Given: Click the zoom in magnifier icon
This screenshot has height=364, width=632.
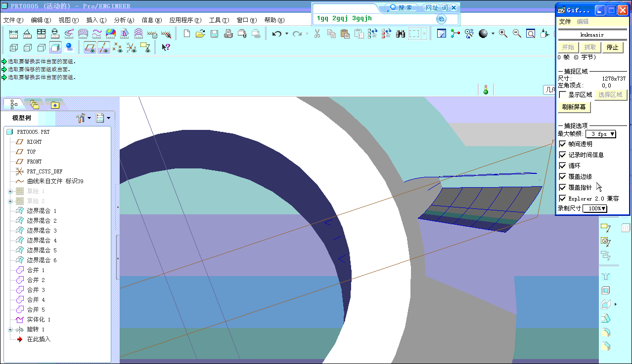Looking at the screenshot, I should coord(503,34).
